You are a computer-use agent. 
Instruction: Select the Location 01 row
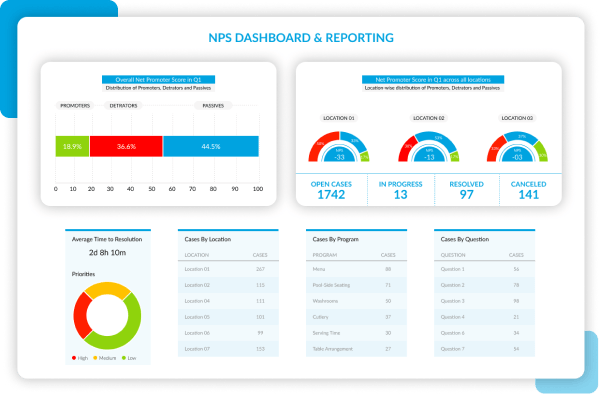click(228, 269)
